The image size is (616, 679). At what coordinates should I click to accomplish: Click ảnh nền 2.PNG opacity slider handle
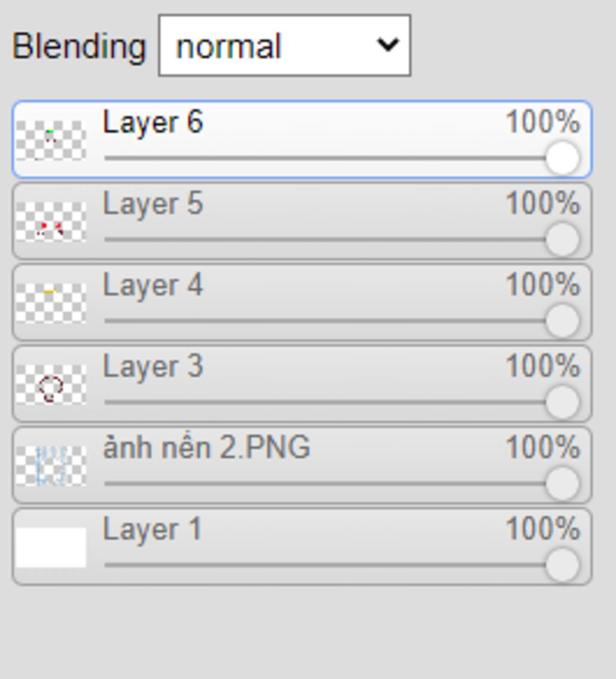pyautogui.click(x=562, y=483)
